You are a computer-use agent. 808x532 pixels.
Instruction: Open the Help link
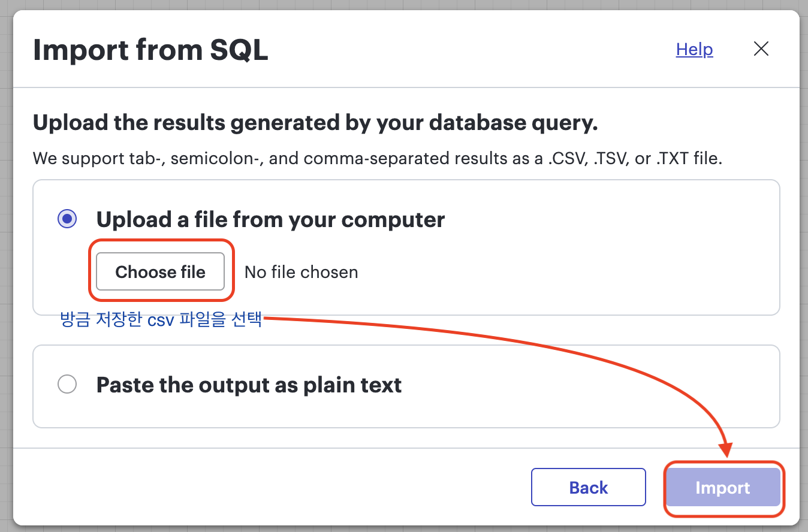coord(694,49)
